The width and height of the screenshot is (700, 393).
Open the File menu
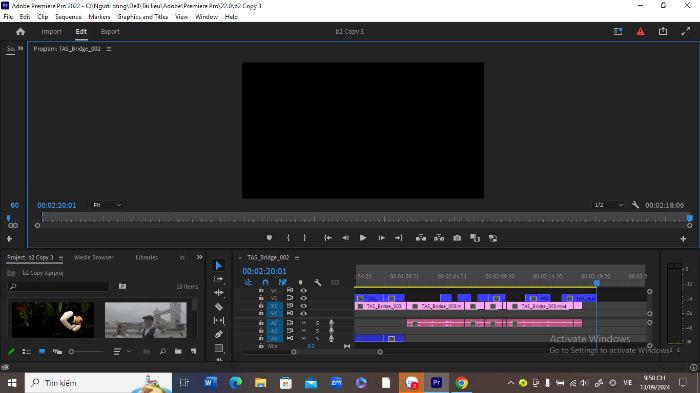coord(8,17)
